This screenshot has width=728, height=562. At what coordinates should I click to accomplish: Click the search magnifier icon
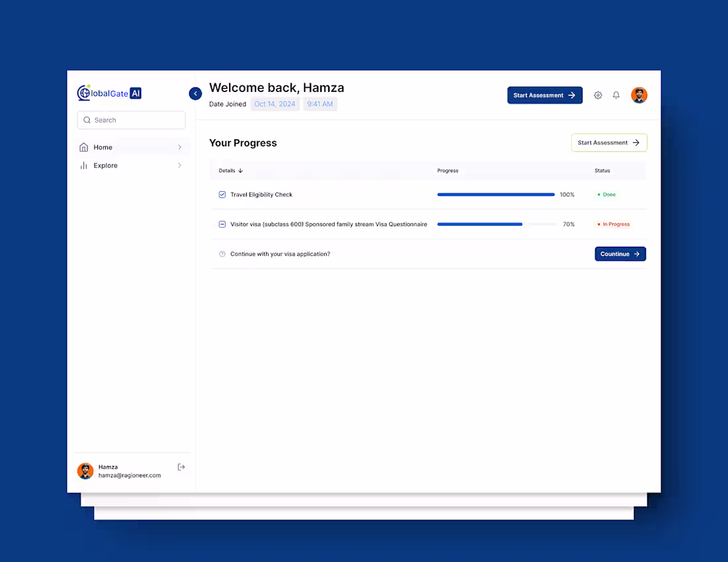pos(87,120)
